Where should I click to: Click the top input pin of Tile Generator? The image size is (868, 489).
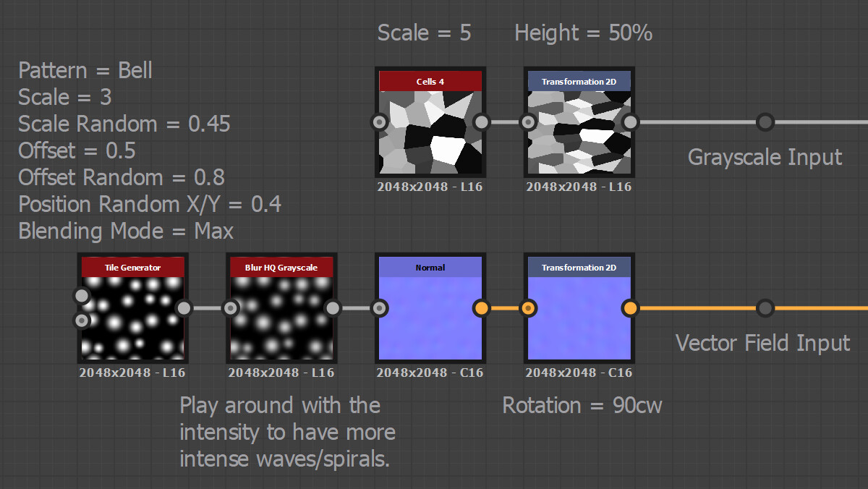tap(82, 295)
